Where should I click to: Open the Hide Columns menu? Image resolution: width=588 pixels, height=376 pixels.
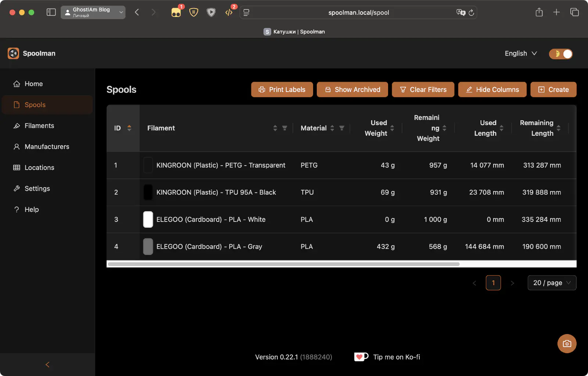tap(492, 89)
